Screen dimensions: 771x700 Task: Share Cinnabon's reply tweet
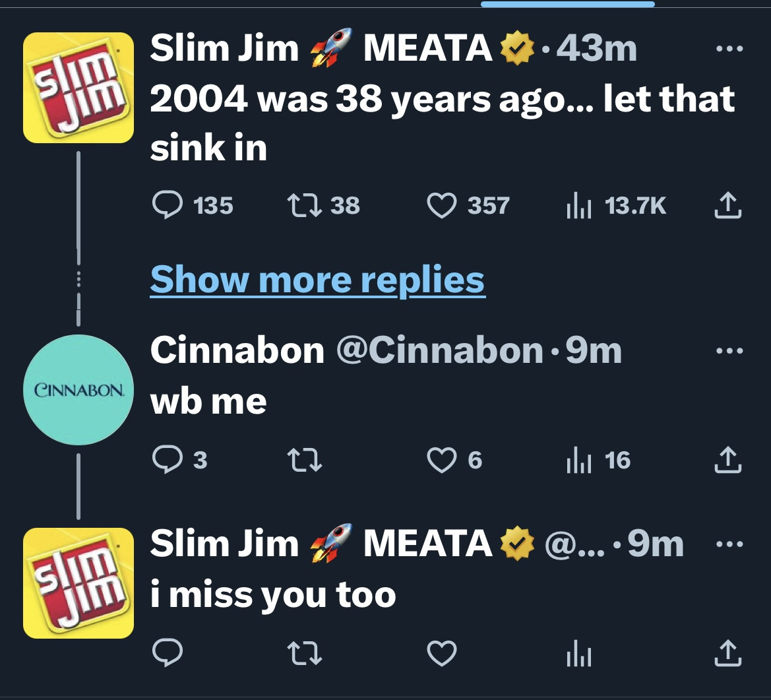pyautogui.click(x=728, y=460)
